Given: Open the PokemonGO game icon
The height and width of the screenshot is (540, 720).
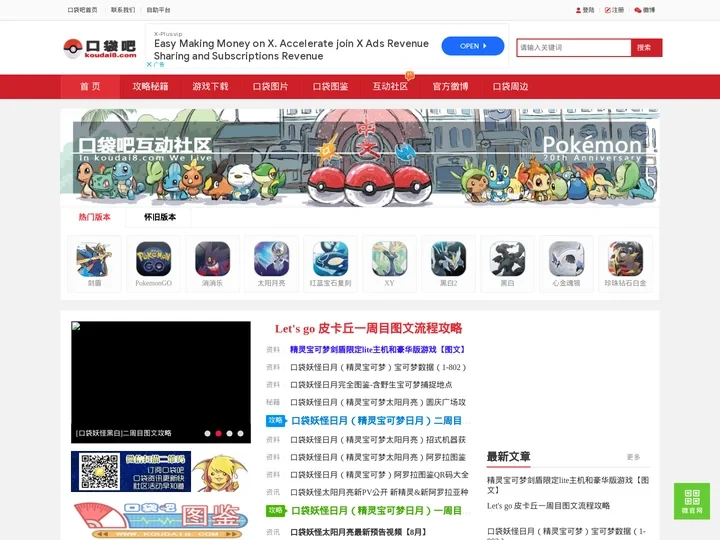Looking at the screenshot, I should (153, 259).
